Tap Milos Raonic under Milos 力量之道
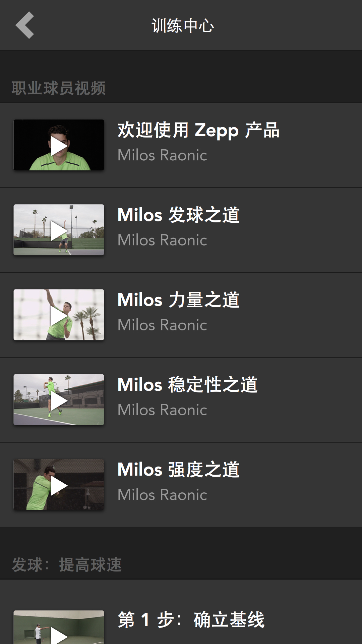This screenshot has width=362, height=644. pyautogui.click(x=162, y=325)
